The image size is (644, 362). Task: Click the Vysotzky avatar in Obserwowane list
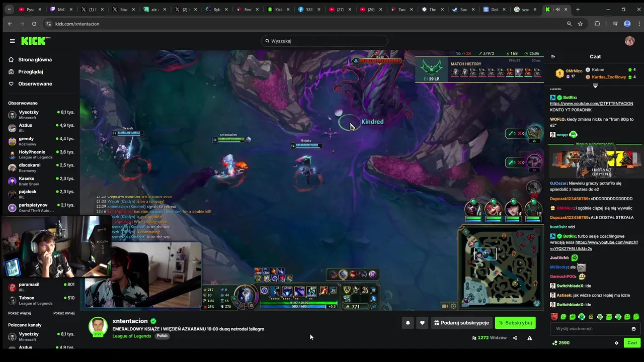(x=12, y=115)
